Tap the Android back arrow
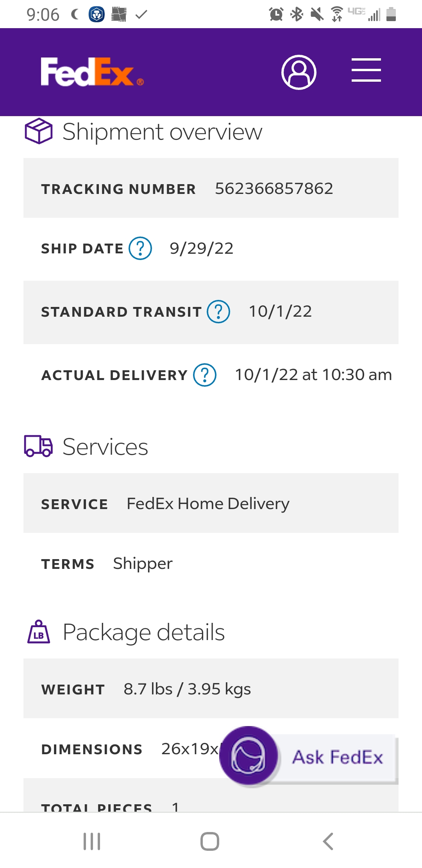The width and height of the screenshot is (422, 868). tap(328, 841)
